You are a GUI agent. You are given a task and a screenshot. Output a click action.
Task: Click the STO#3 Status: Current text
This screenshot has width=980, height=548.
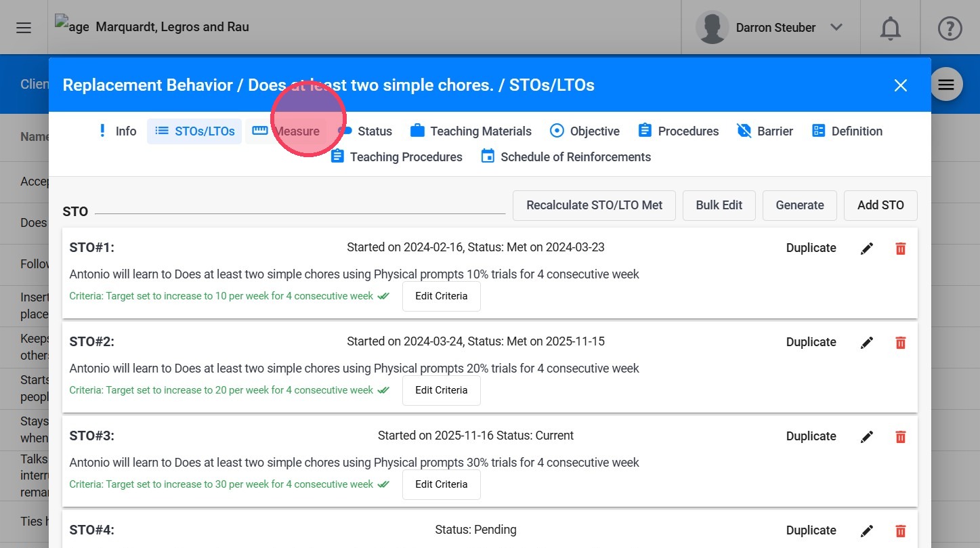click(475, 436)
